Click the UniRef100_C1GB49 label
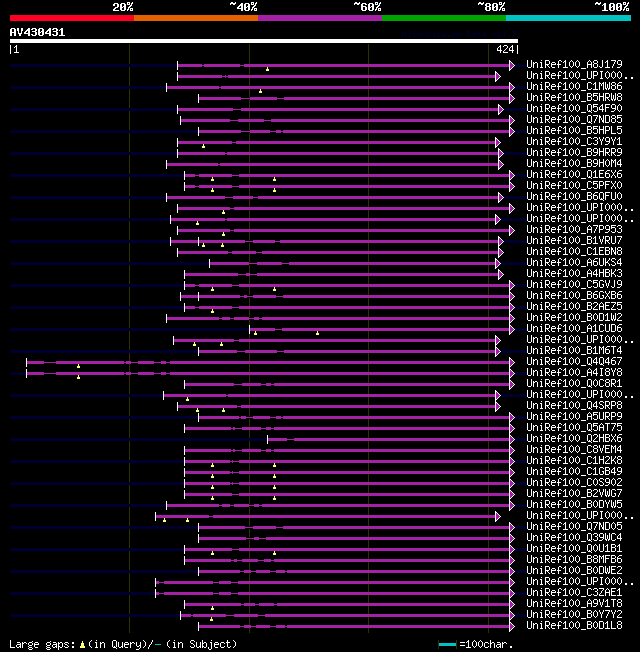 pyautogui.click(x=574, y=472)
